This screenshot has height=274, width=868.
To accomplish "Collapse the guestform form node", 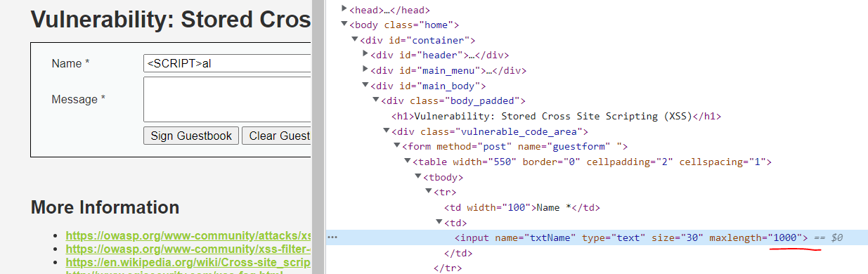I will [396, 146].
